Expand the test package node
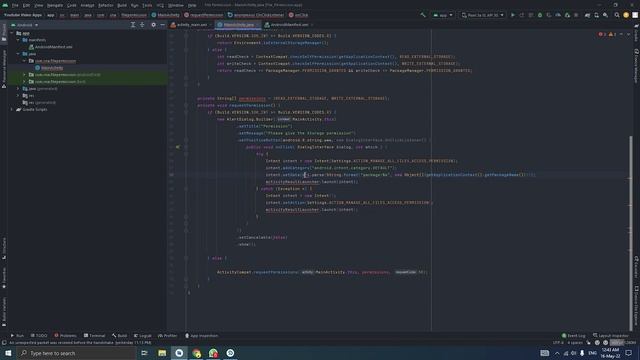The image size is (640, 360). click(x=24, y=82)
